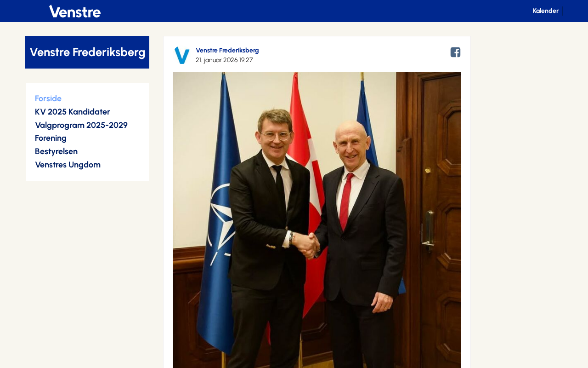The width and height of the screenshot is (588, 368).
Task: Click the Venstre Frederiksberg post author name
Action: tap(227, 51)
